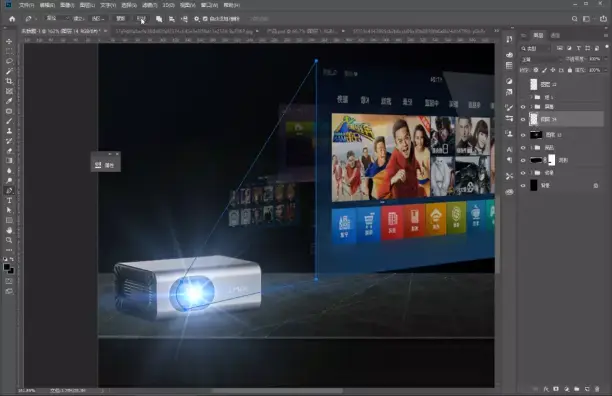The height and width of the screenshot is (396, 612).
Task: Click the 蒙版 button in the options bar
Action: pyautogui.click(x=121, y=19)
